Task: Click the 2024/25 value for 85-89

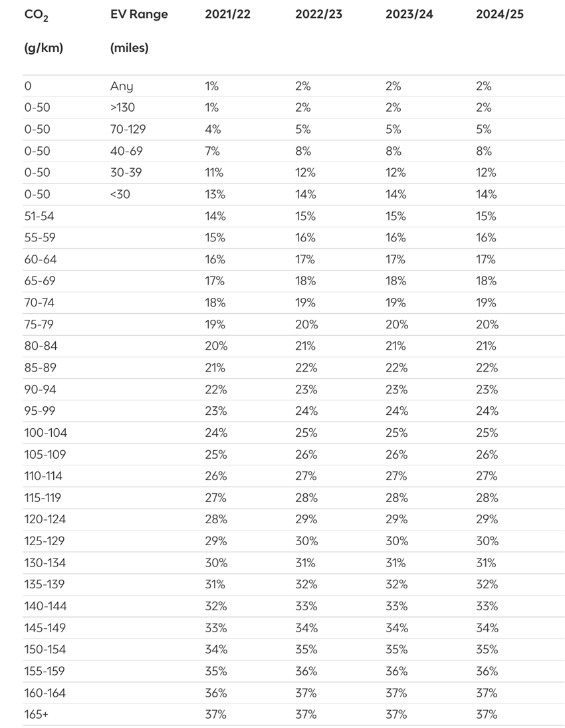Action: [487, 368]
